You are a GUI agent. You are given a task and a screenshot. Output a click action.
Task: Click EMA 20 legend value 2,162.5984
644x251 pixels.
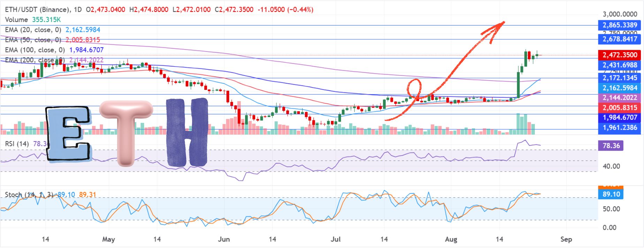83,30
